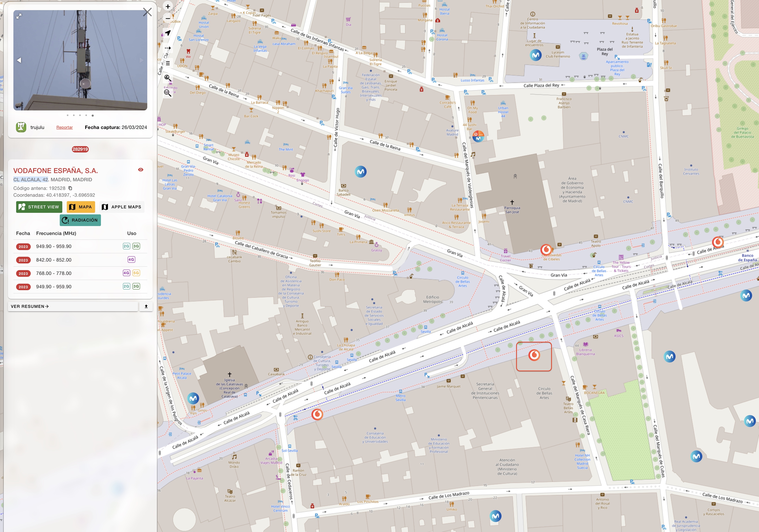Select frequency text 842.00 - 852.00
The image size is (759, 532).
click(54, 260)
